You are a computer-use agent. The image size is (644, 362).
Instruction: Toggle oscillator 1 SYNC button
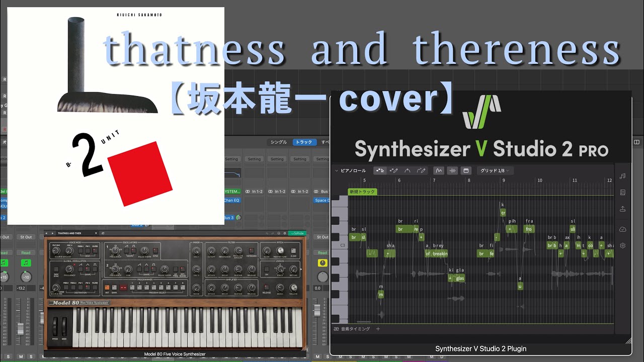155,251
